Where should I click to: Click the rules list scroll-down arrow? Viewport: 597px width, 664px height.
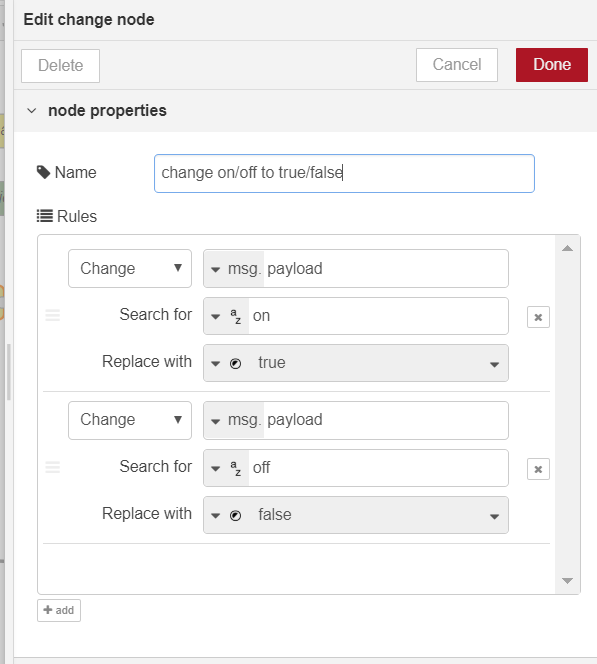pyautogui.click(x=567, y=581)
